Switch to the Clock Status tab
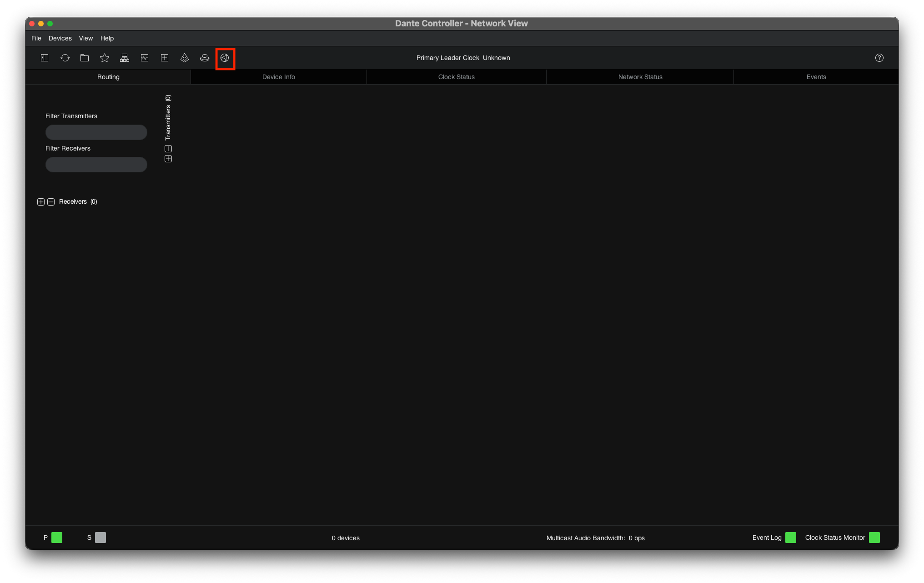This screenshot has height=583, width=924. (457, 77)
